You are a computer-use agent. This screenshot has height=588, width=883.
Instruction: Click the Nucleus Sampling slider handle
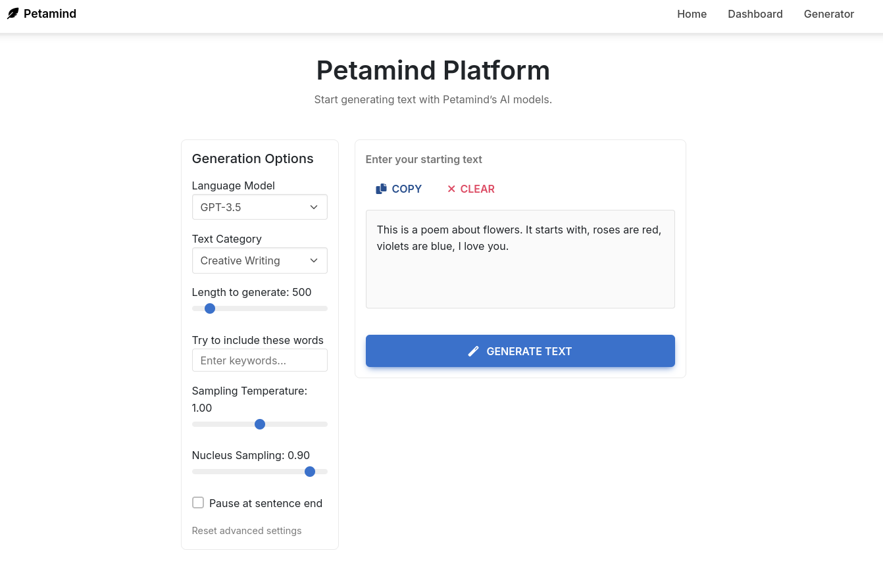(x=310, y=472)
